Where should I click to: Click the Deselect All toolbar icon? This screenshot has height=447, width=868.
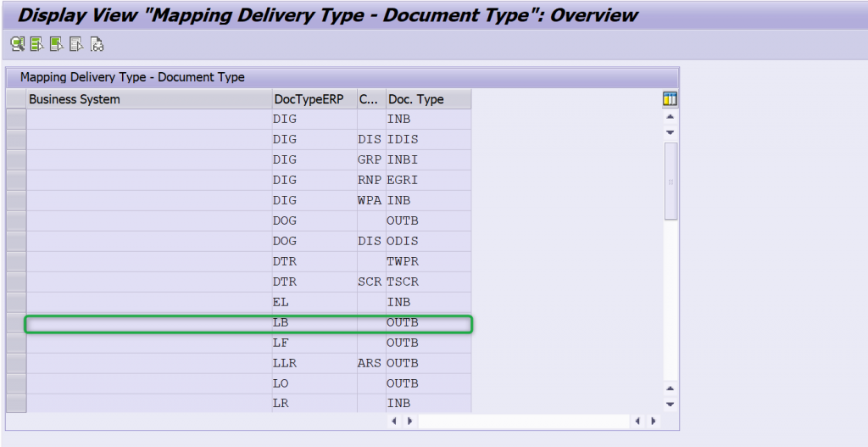pos(77,44)
